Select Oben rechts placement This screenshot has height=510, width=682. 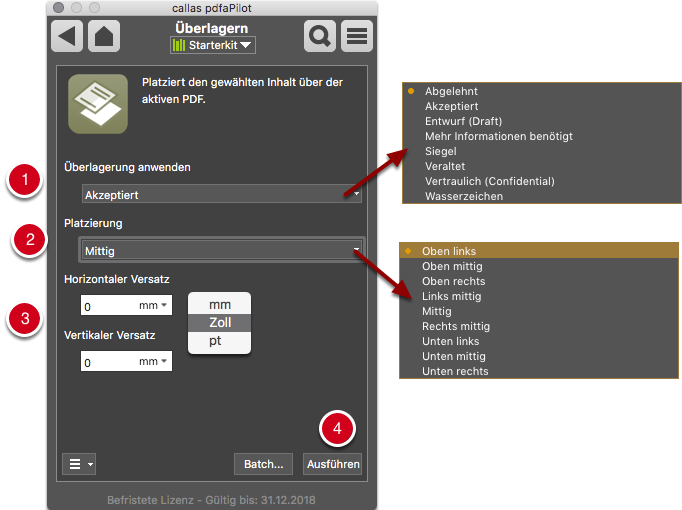539,281
